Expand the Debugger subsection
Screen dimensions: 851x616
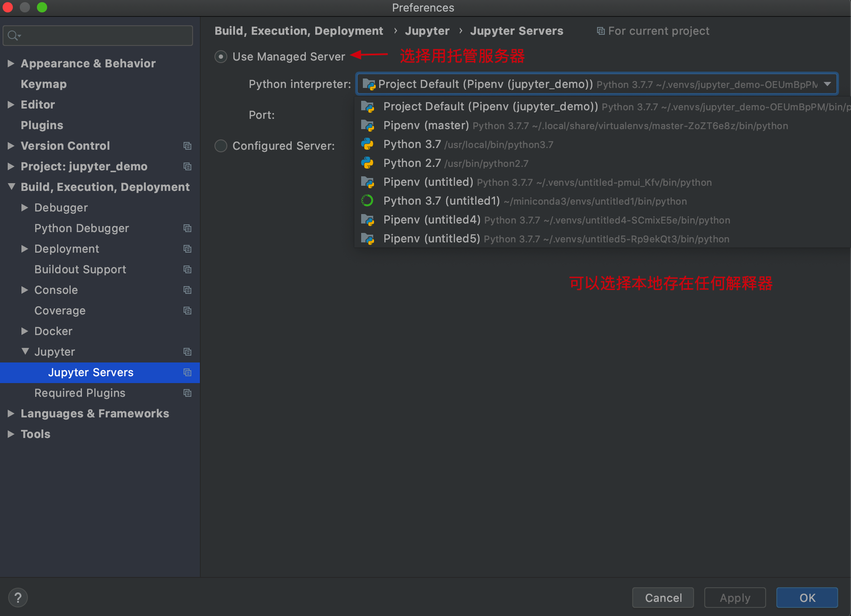tap(25, 208)
